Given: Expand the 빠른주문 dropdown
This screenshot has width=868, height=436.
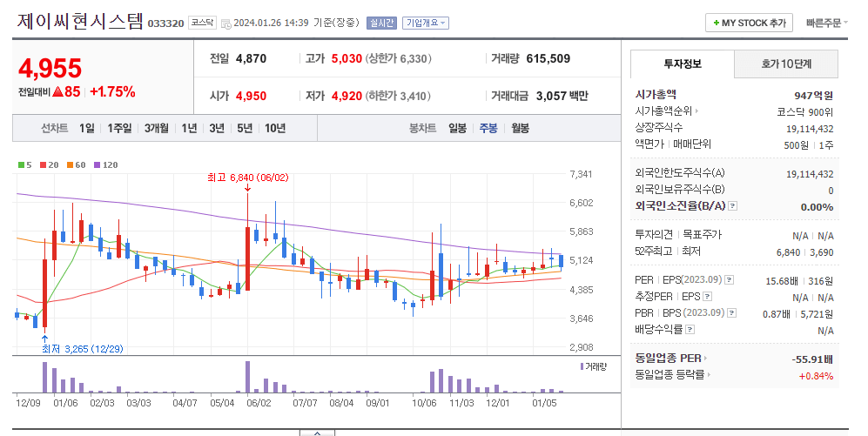Looking at the screenshot, I should click(x=826, y=23).
